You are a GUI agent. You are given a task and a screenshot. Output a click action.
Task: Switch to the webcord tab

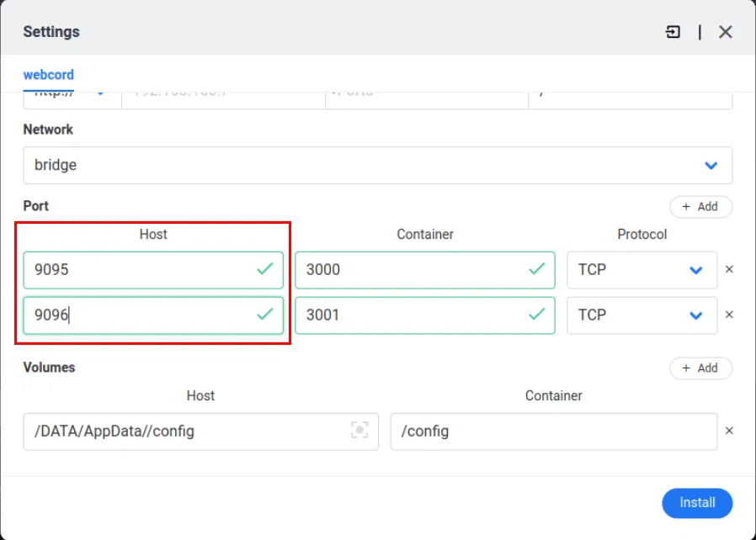[x=48, y=74]
